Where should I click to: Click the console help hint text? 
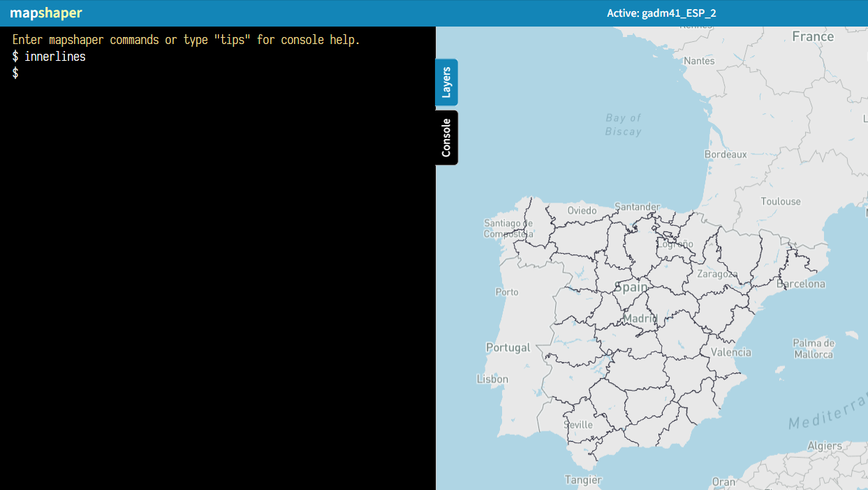[x=186, y=40]
